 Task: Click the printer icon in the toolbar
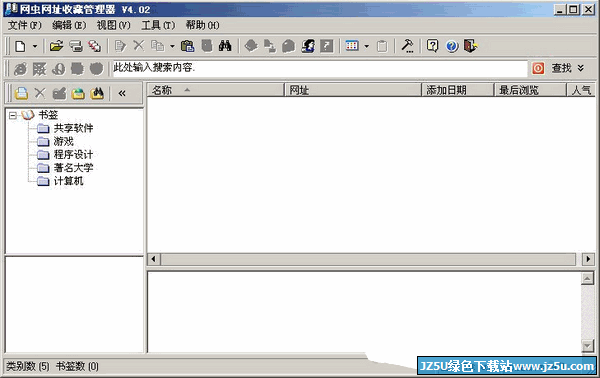(x=76, y=46)
